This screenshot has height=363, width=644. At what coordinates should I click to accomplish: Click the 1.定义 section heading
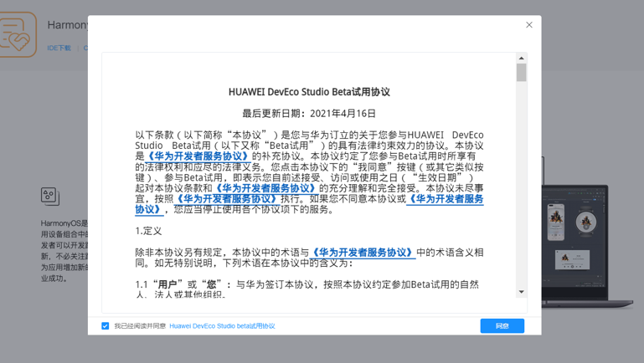[x=148, y=231]
